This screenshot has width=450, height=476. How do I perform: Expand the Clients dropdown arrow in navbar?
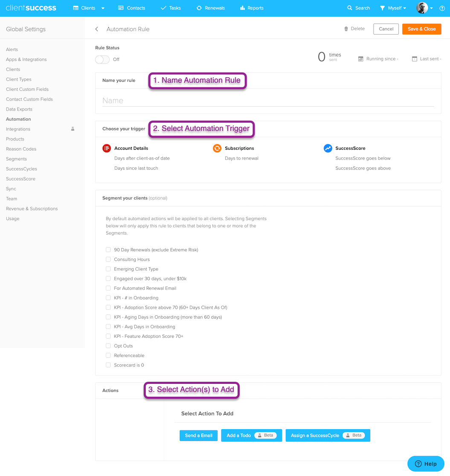coord(103,8)
